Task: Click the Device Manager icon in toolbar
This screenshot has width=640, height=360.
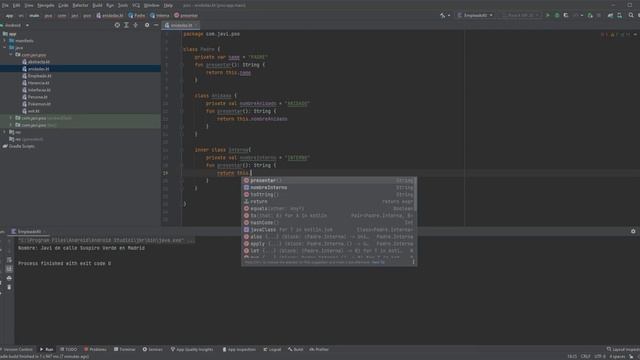Action: tap(620, 16)
